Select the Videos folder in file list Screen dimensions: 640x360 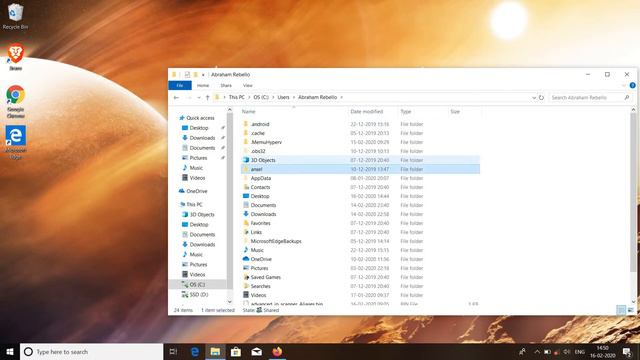[x=360, y=295]
